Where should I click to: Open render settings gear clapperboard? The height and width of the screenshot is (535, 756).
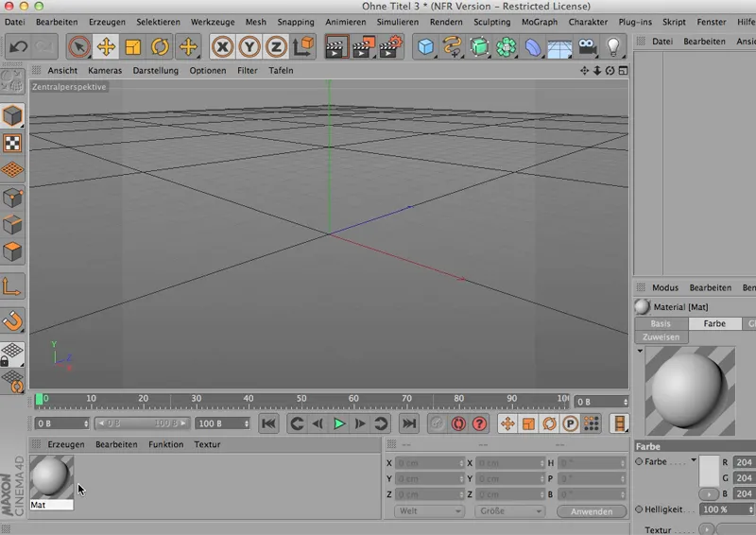(390, 47)
